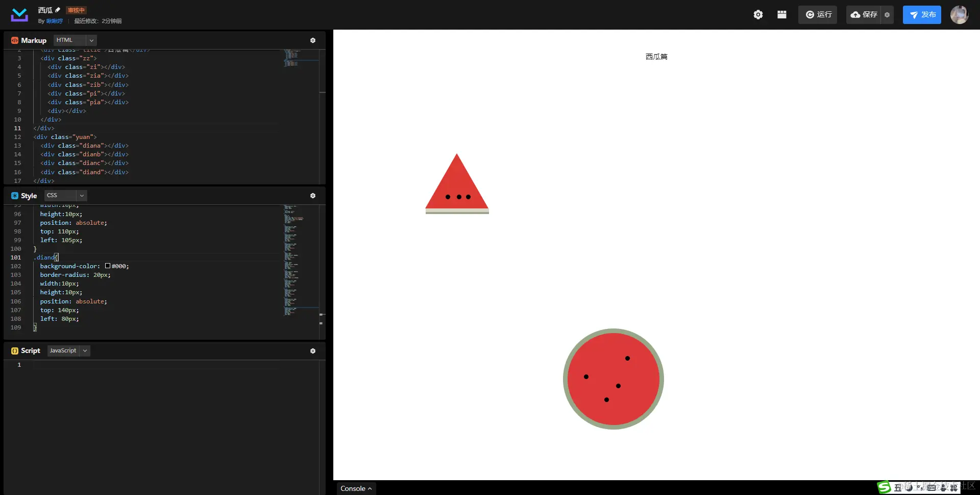Click the pencil icon to rename 西瓜
The image size is (980, 495).
pos(58,10)
